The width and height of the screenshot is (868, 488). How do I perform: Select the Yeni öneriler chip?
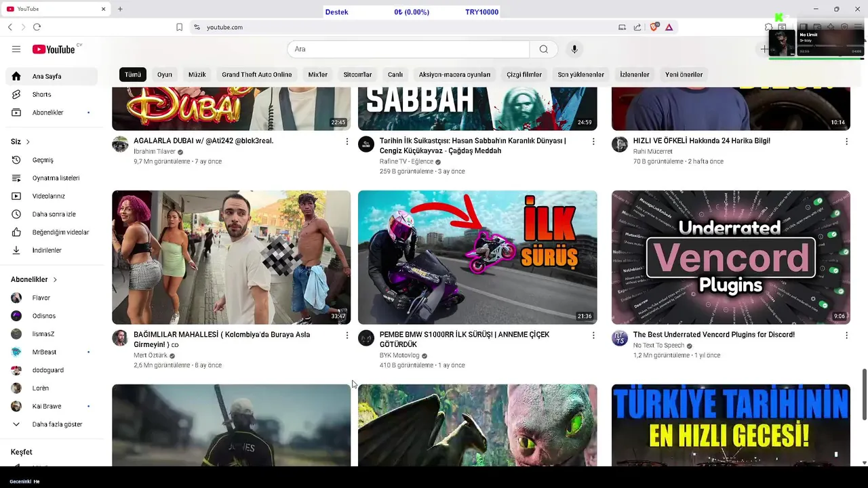tap(684, 75)
